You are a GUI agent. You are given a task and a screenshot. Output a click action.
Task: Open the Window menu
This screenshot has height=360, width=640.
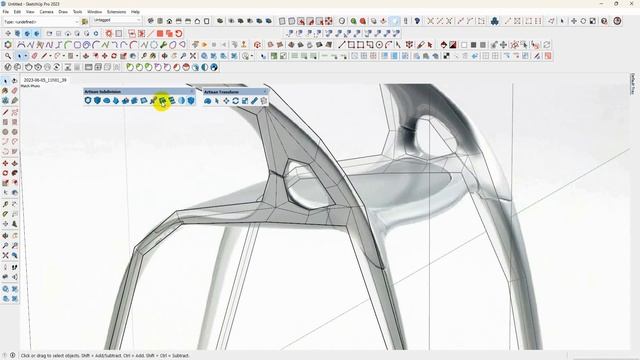(x=94, y=12)
